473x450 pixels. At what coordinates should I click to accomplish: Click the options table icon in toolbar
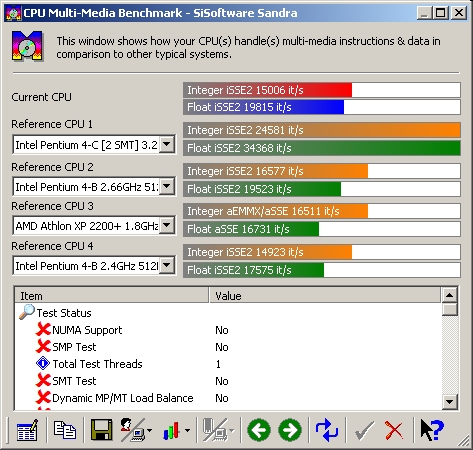[x=27, y=430]
